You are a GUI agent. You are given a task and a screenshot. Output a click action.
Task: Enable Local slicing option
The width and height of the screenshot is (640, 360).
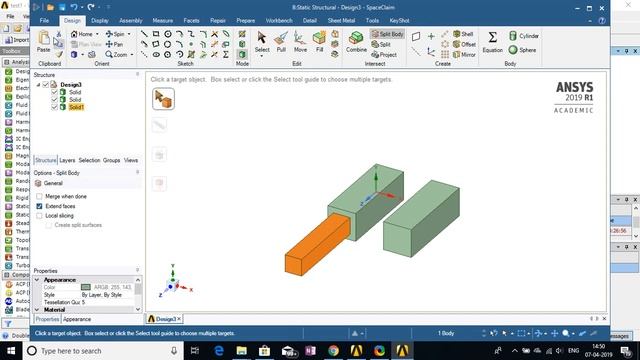(39, 216)
